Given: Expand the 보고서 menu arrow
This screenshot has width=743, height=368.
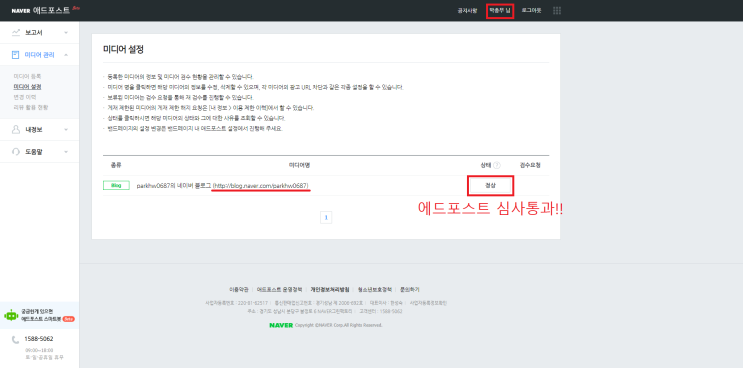Looking at the screenshot, I should click(x=66, y=33).
